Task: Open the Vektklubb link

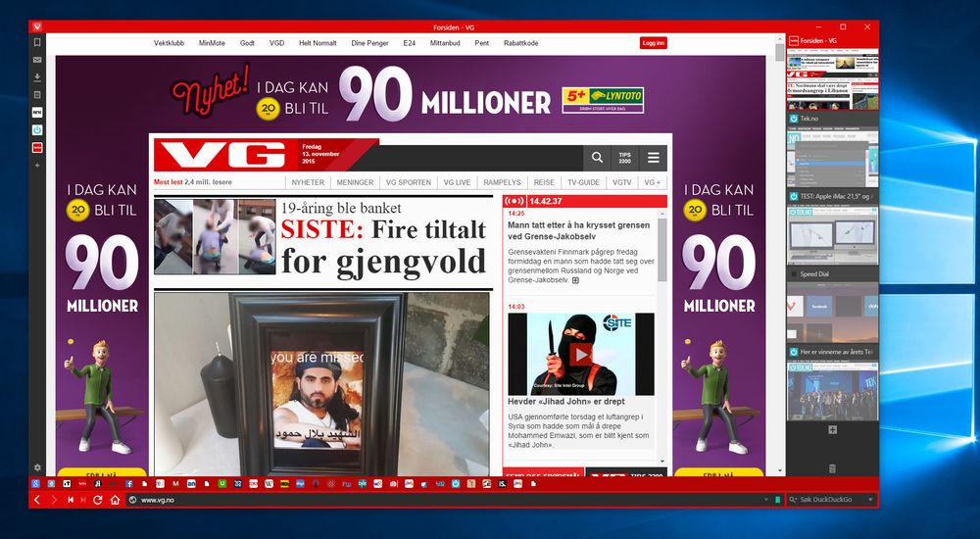Action: 169,43
